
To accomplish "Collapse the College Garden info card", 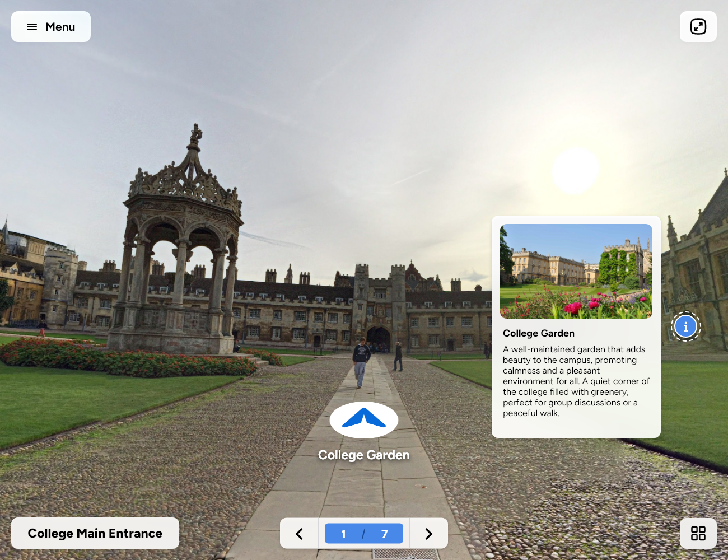I will (x=685, y=326).
